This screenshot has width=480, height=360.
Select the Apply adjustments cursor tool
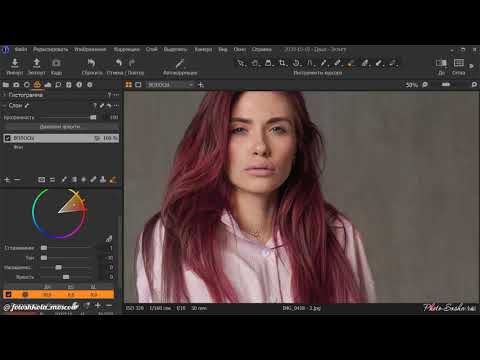pyautogui.click(x=365, y=63)
